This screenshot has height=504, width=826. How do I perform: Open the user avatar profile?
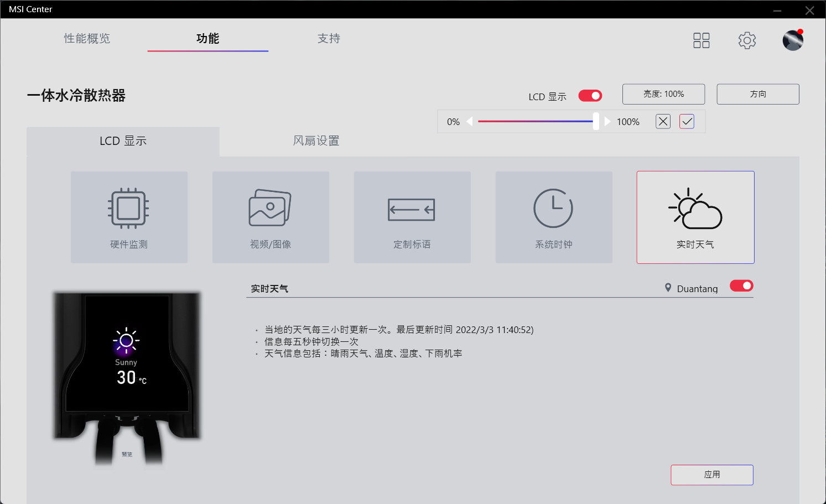pyautogui.click(x=793, y=40)
